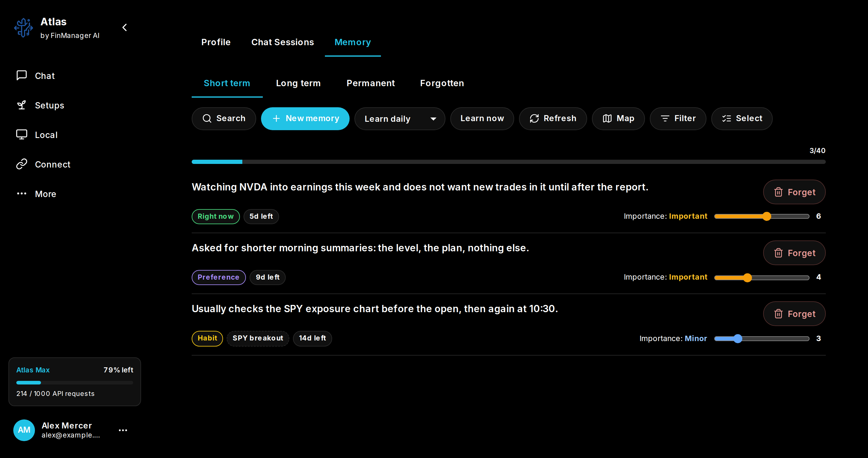This screenshot has height=458, width=868.
Task: Open the Filter options
Action: (678, 118)
